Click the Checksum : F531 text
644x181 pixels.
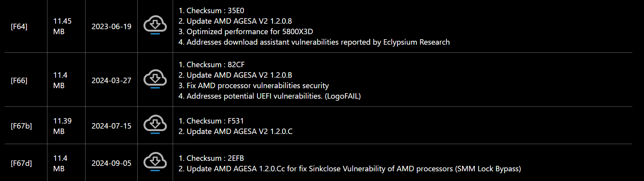click(x=211, y=121)
